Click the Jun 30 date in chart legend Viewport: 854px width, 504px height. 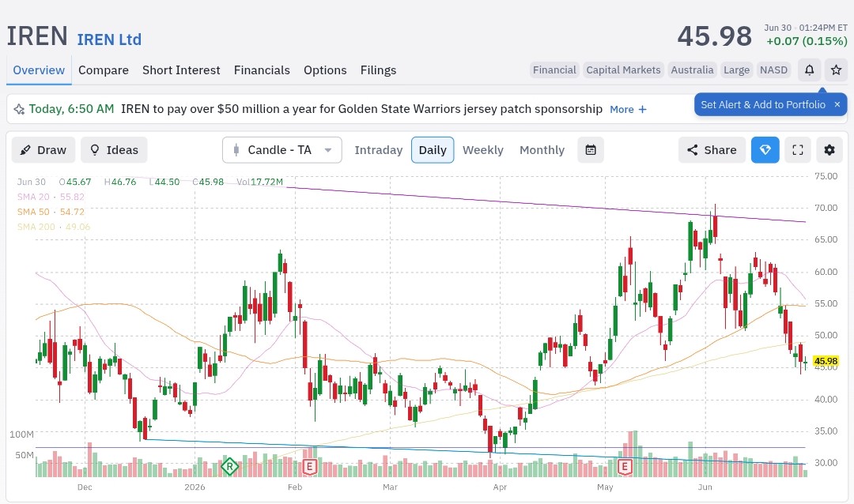coord(32,182)
